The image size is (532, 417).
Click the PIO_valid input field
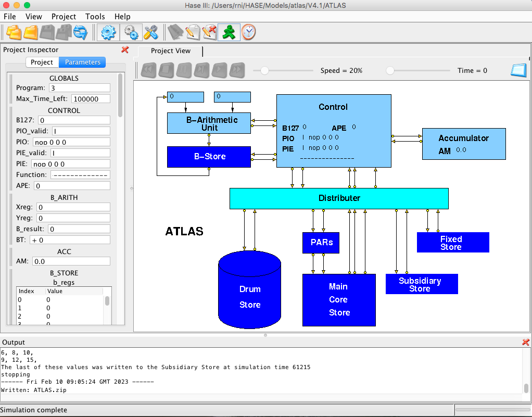click(x=81, y=131)
